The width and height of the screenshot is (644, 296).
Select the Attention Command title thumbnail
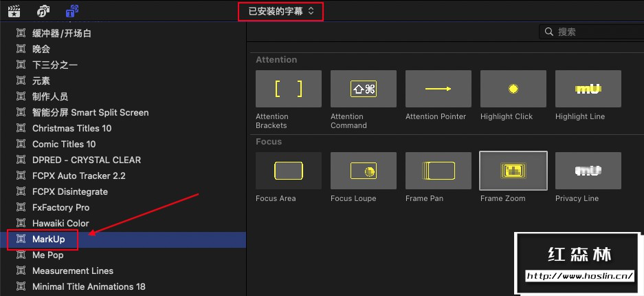pos(364,89)
